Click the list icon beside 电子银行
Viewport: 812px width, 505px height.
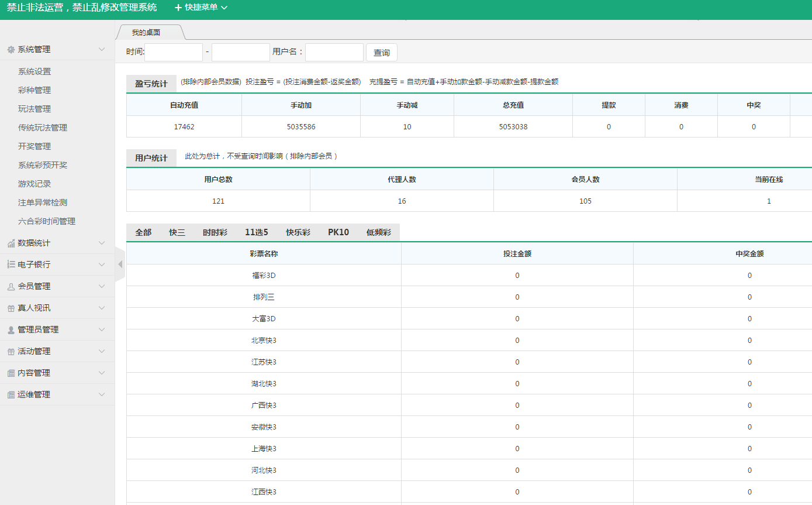coord(11,264)
